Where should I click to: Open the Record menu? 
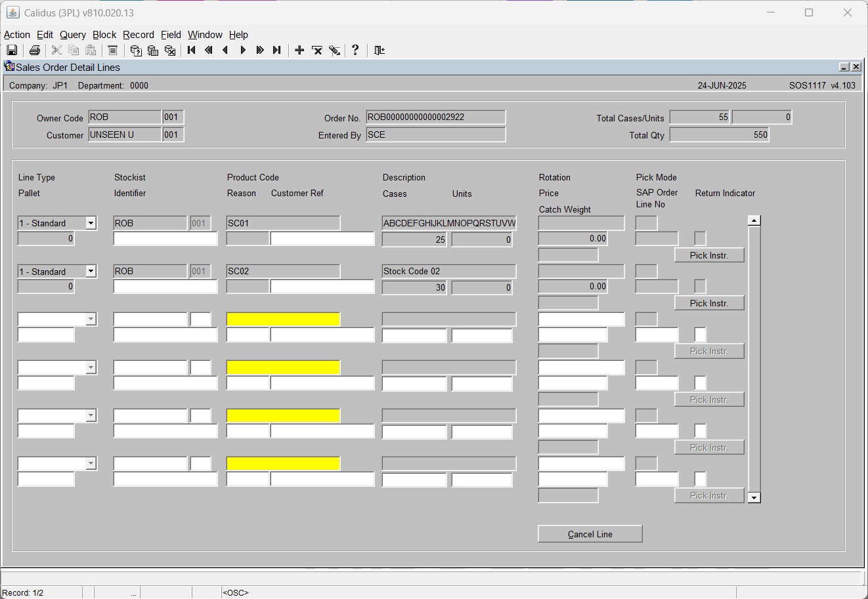pyautogui.click(x=139, y=35)
